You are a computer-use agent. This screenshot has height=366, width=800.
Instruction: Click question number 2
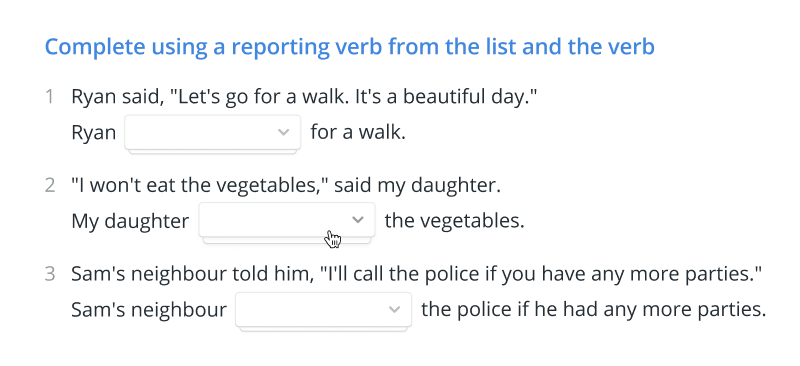point(49,185)
